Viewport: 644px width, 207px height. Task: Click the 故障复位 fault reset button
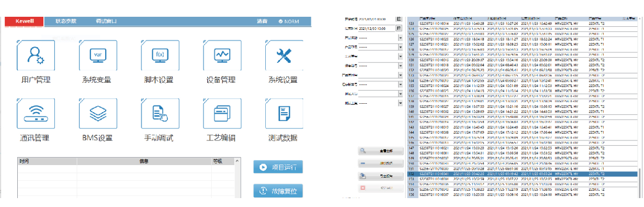(x=278, y=191)
